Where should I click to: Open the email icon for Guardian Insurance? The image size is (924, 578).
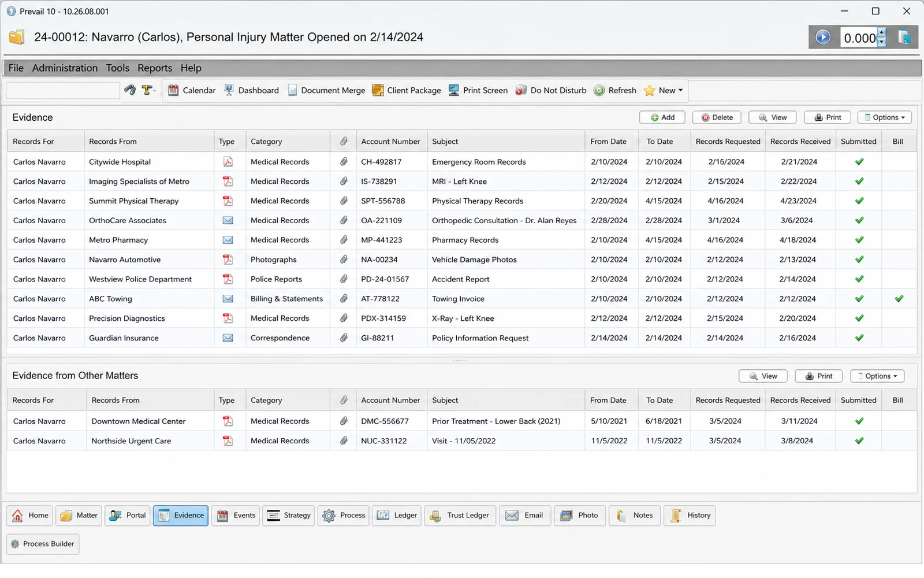(x=228, y=338)
